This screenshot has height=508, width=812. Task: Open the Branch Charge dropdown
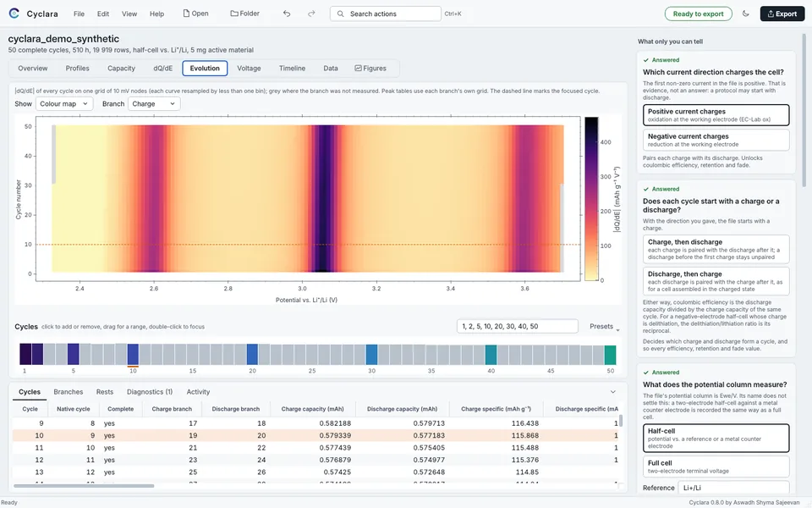point(154,103)
